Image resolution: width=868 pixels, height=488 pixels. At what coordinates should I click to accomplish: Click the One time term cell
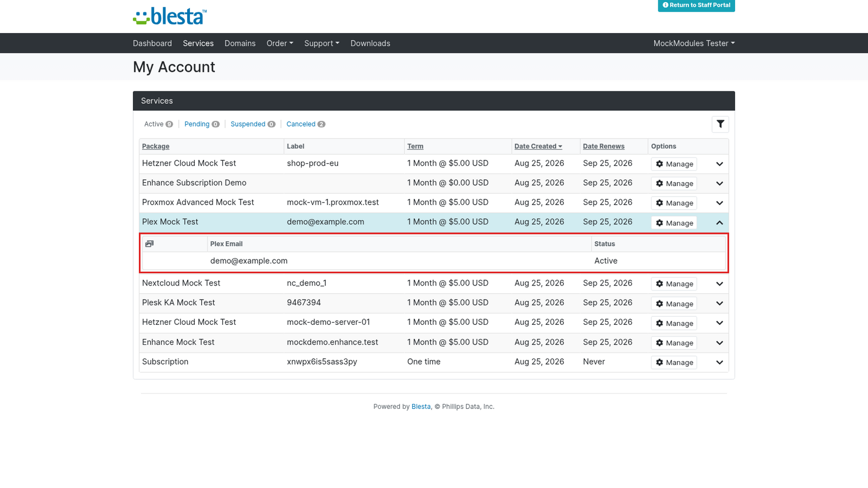pyautogui.click(x=424, y=362)
